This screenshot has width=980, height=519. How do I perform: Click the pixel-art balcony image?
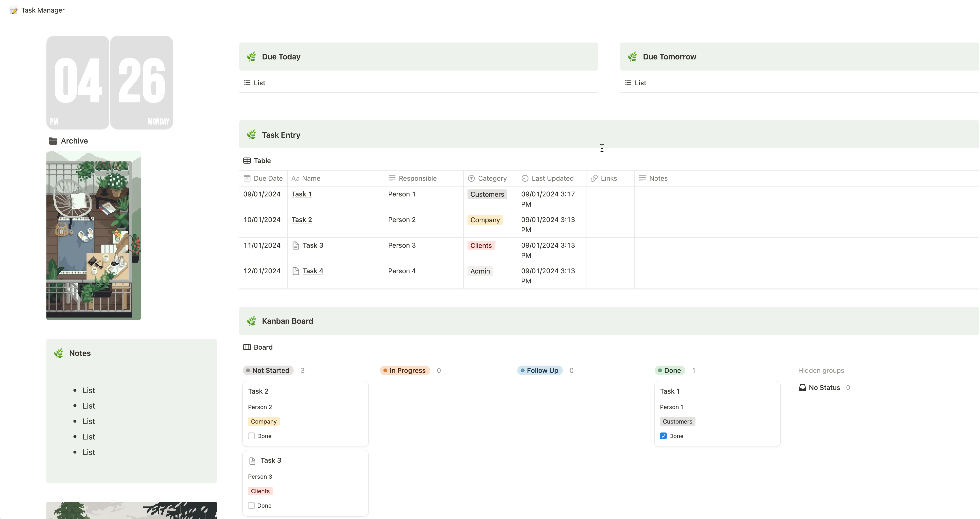coord(94,235)
